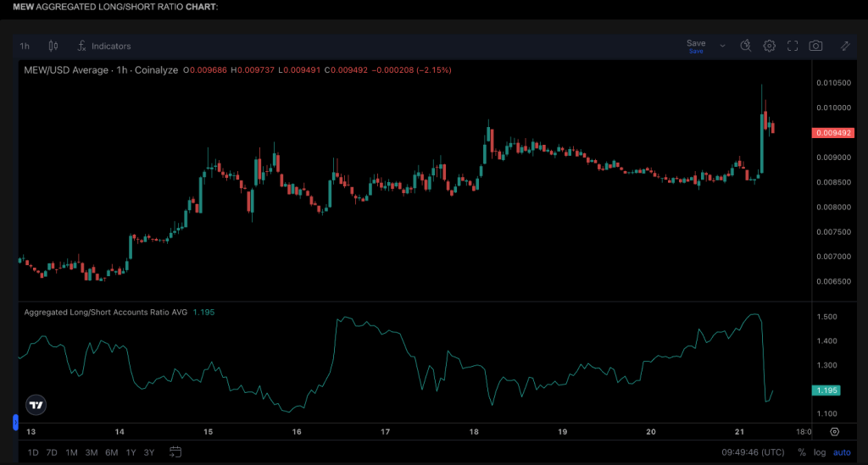Open timezone menu showing 09:49:46 (UTC)
Viewport: 868px width, 465px height.
[x=752, y=452]
